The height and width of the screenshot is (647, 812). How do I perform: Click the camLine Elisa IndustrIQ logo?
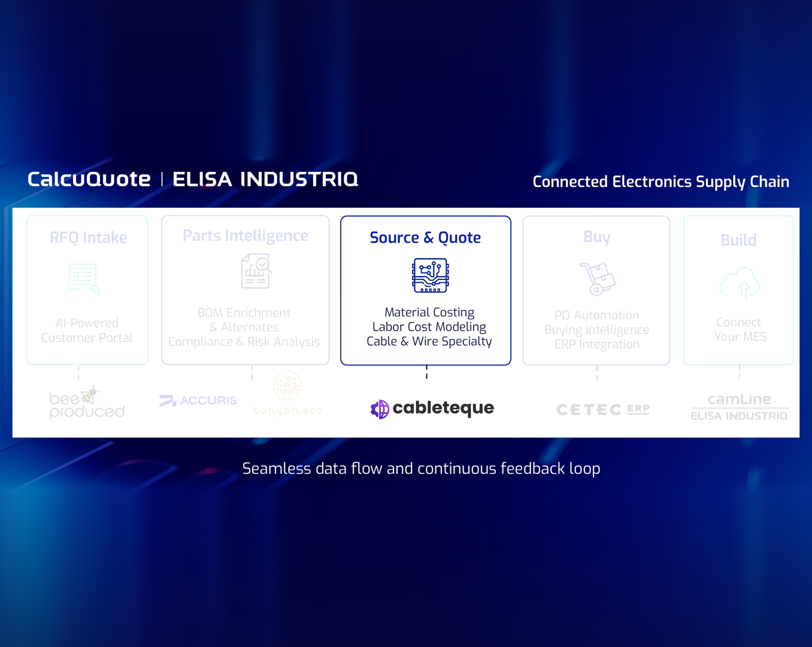coord(740,407)
